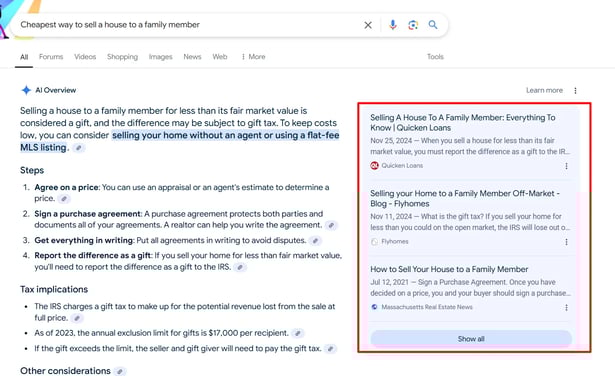This screenshot has height=376, width=615.
Task: Switch to the Web tab
Action: (x=220, y=57)
